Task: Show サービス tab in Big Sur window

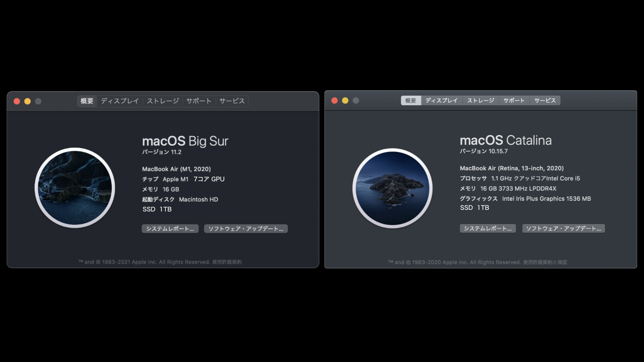Action: [232, 101]
